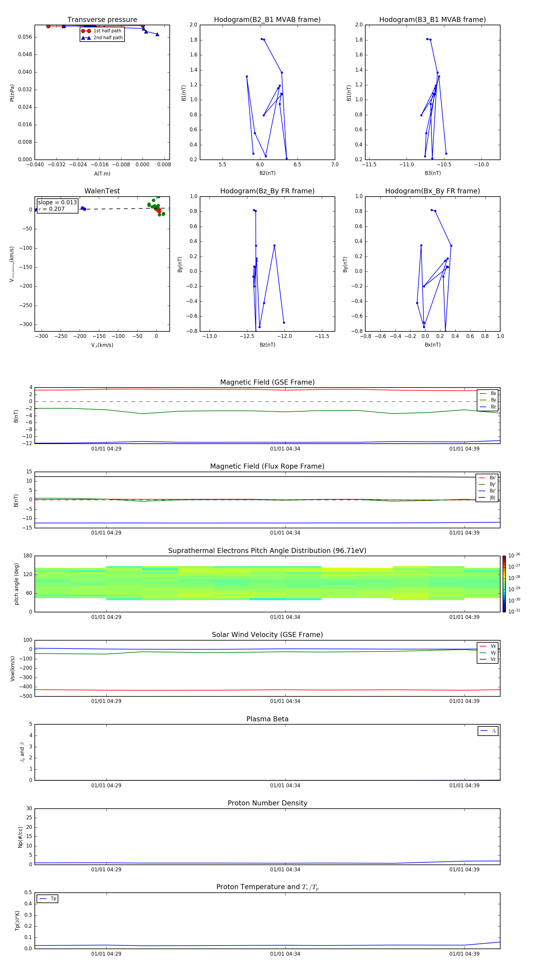
Task: Click '01/01 04:34' tick under GSE field plot
Action: [x=285, y=449]
